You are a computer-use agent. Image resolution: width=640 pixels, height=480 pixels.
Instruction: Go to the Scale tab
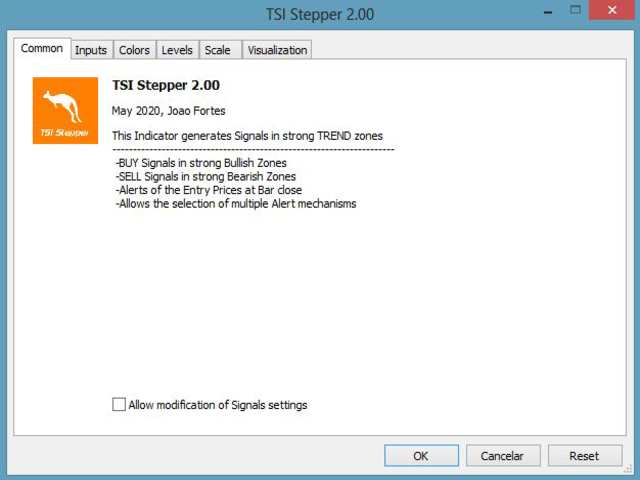(220, 50)
